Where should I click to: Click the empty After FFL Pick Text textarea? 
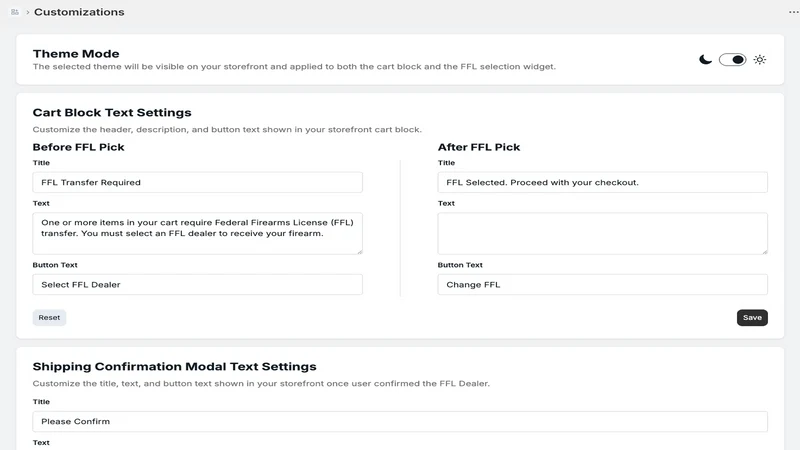coord(603,233)
